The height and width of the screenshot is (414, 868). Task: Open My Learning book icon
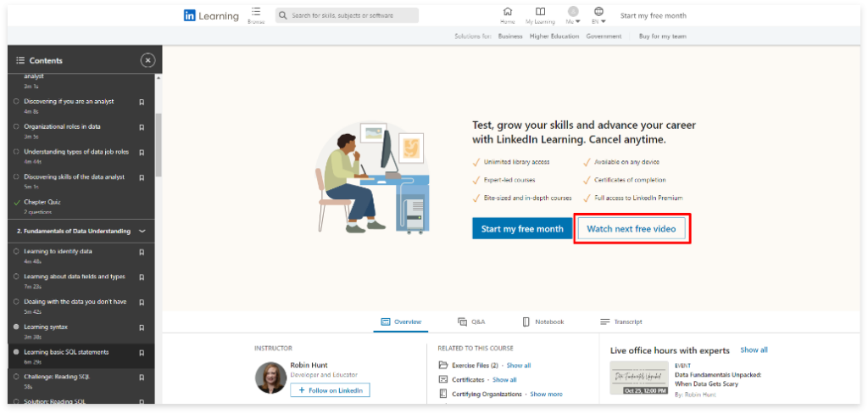pyautogui.click(x=540, y=12)
